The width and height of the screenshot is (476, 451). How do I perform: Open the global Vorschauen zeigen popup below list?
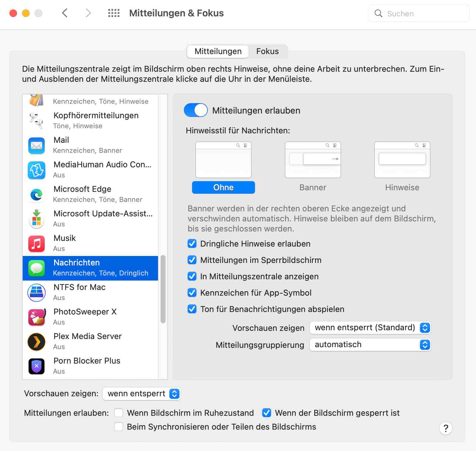[142, 394]
